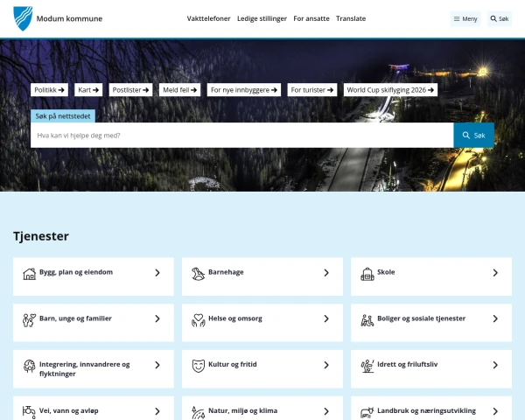Viewport: 525px width, 420px height.
Task: Open Vakttelefoner in the top navigation
Action: pos(208,18)
